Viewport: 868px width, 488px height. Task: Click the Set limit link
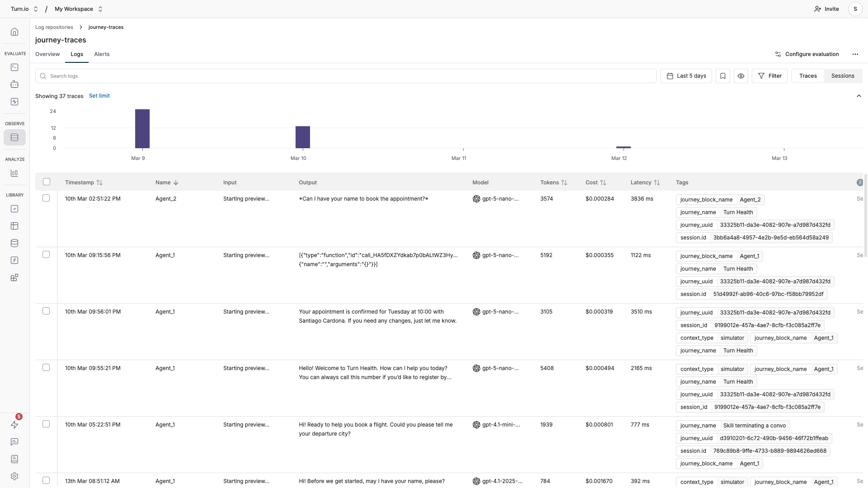(x=99, y=96)
